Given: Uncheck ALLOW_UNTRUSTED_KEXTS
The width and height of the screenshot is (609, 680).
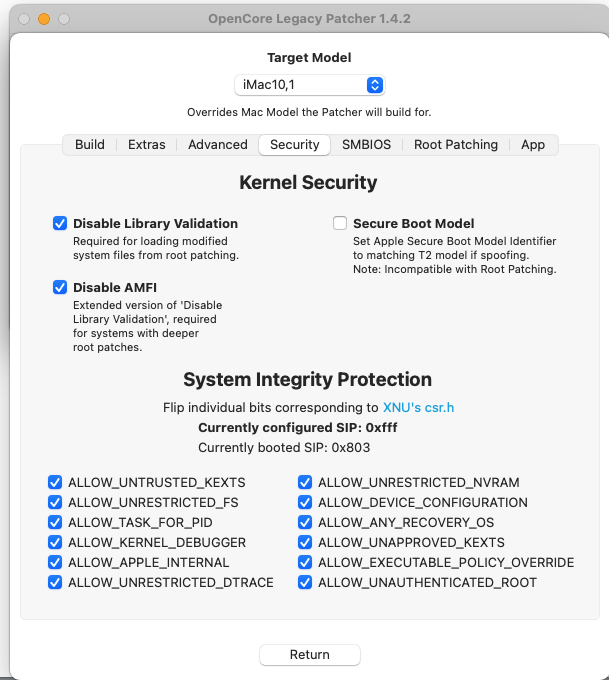Looking at the screenshot, I should pyautogui.click(x=55, y=482).
